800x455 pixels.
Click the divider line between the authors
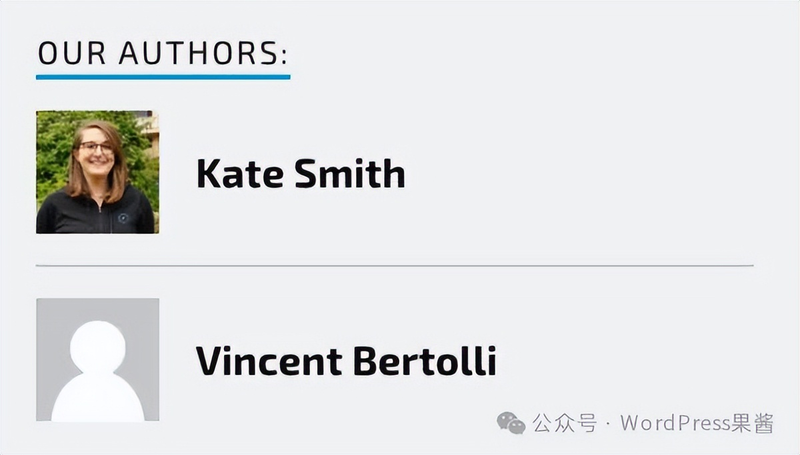(x=394, y=266)
